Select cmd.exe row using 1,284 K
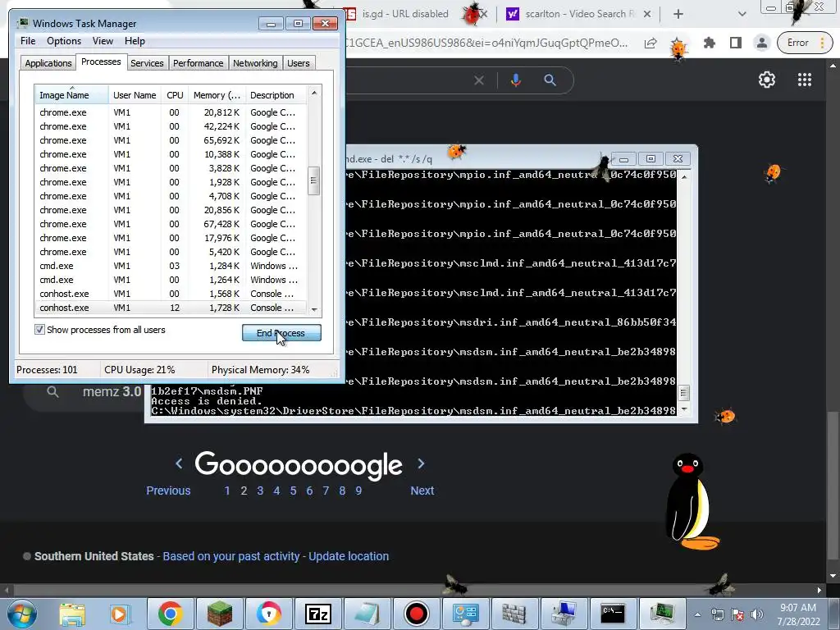This screenshot has height=630, width=840. pyautogui.click(x=171, y=266)
